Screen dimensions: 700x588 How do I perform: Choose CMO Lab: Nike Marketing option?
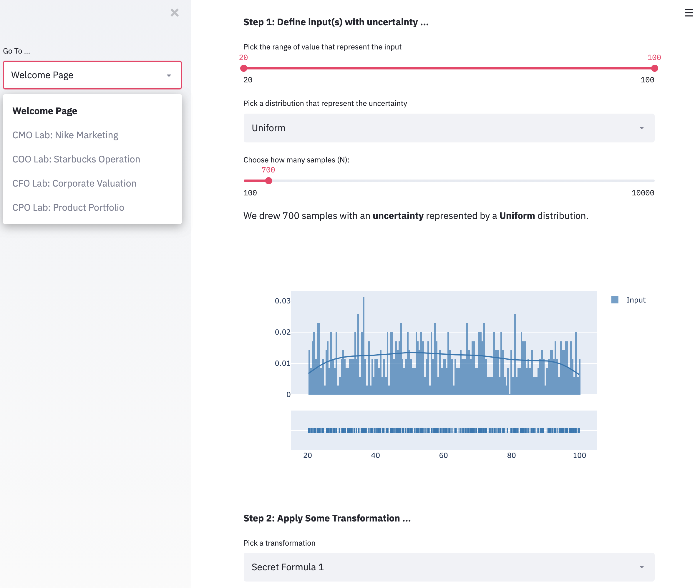coord(92,135)
